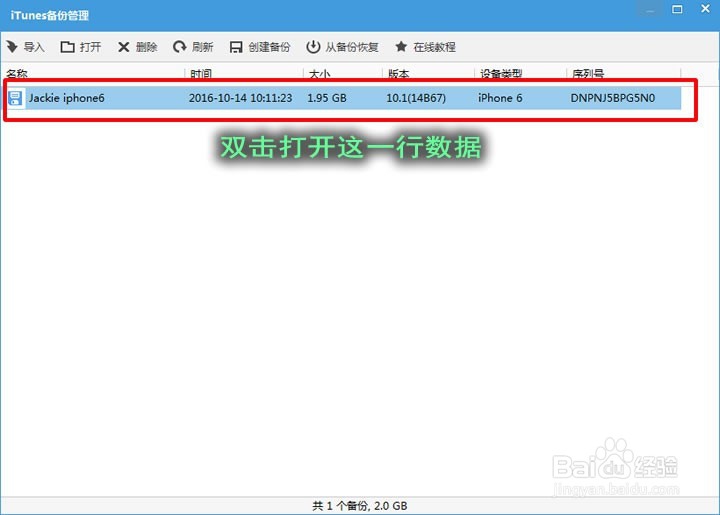Image resolution: width=720 pixels, height=515 pixels.
Task: Click the 刷新 toolbar label
Action: pos(202,47)
